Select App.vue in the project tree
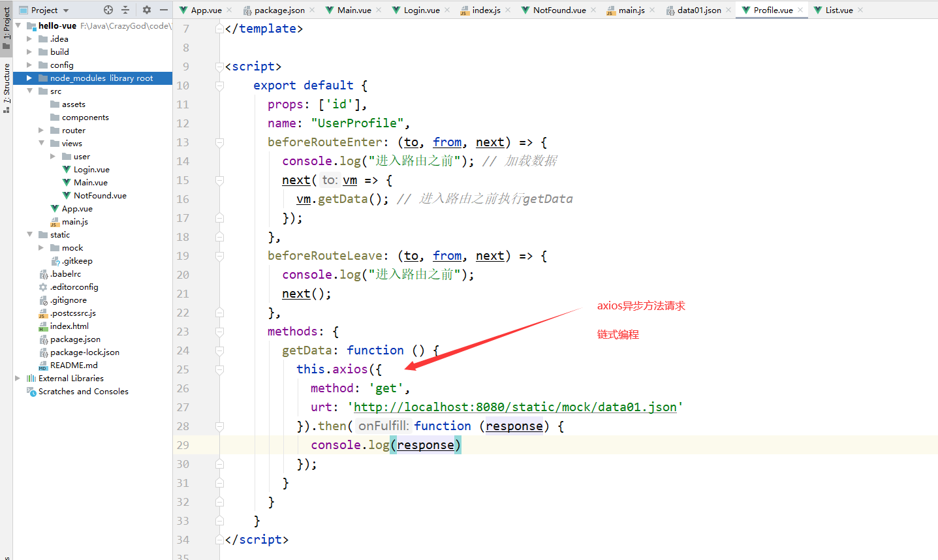 (x=72, y=209)
